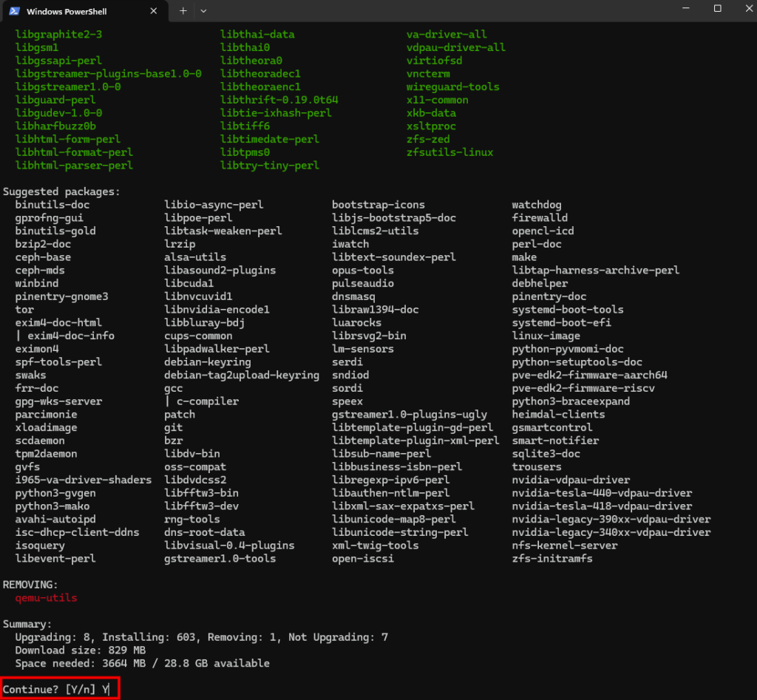This screenshot has width=757, height=700.
Task: Click the watchdog suggested package
Action: click(537, 205)
